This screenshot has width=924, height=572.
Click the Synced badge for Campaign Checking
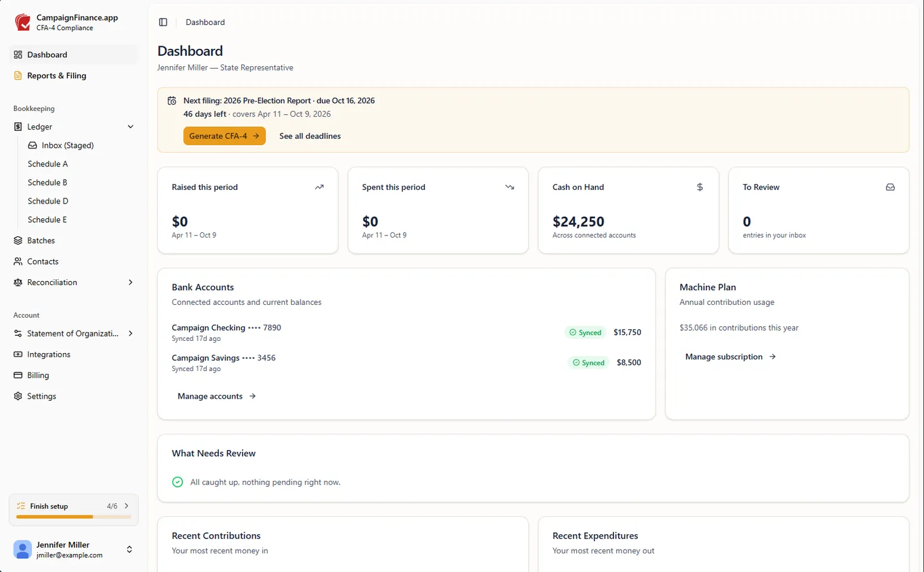[585, 333]
